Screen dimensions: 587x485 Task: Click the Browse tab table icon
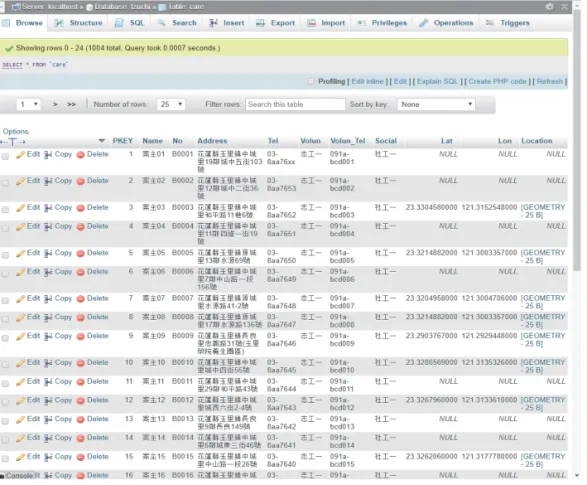click(x=6, y=23)
